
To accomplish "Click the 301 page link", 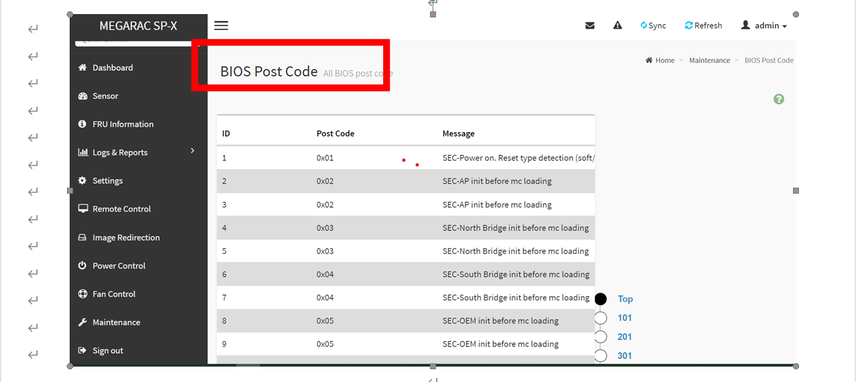I will (x=624, y=356).
